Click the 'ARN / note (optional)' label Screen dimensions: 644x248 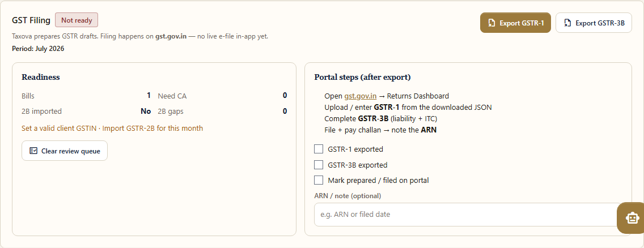pyautogui.click(x=348, y=196)
